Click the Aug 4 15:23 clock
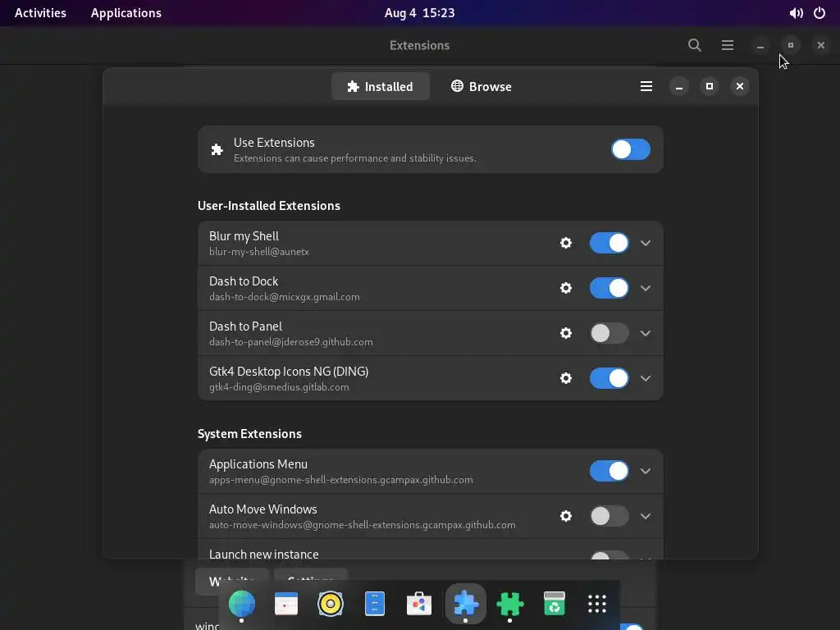840x630 pixels. click(419, 13)
